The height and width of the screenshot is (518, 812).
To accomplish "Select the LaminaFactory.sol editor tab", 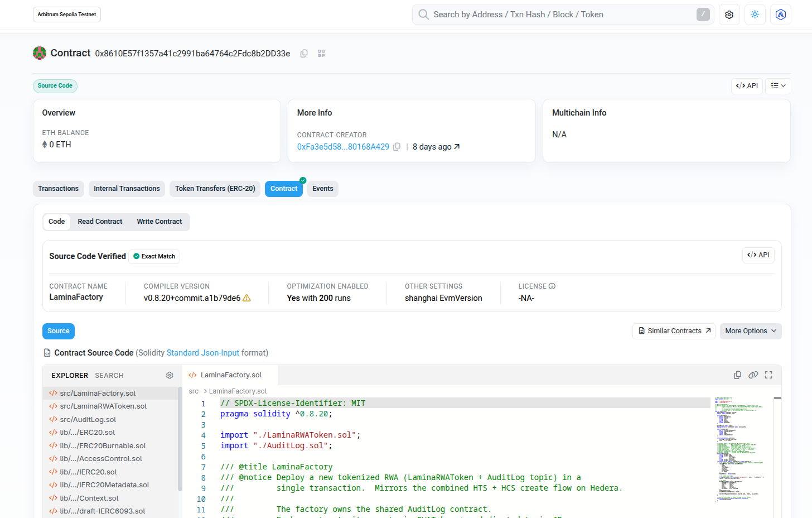I will (x=230, y=375).
